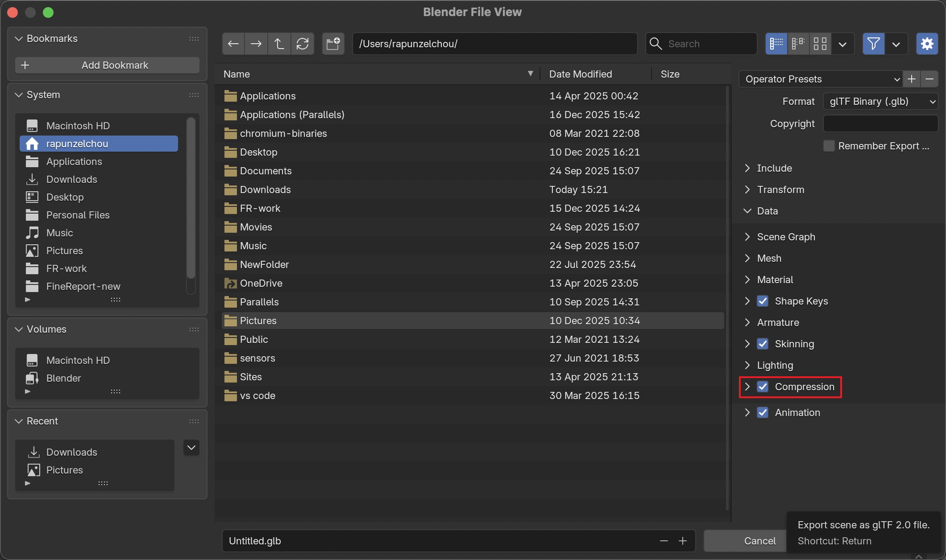Expand the Mesh subsection
This screenshot has width=946, height=560.
coord(747,258)
